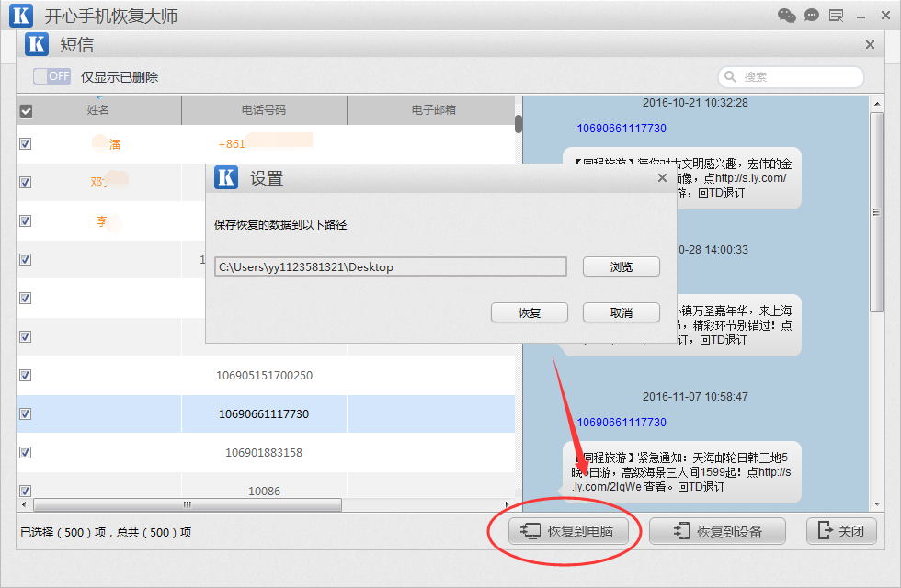The height and width of the screenshot is (588, 901).
Task: Click sender 10690661117730 under 2016-10-21
Action: [622, 128]
